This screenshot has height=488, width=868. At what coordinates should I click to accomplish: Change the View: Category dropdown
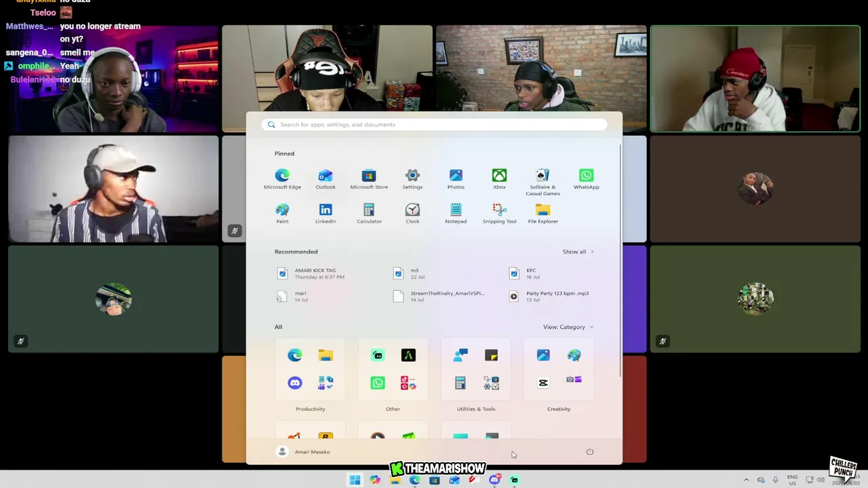coord(568,327)
